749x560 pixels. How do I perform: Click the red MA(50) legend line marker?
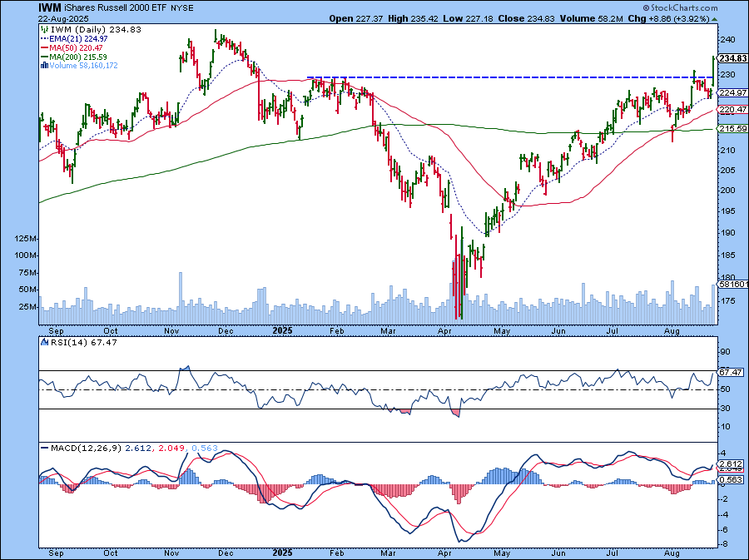coord(43,47)
